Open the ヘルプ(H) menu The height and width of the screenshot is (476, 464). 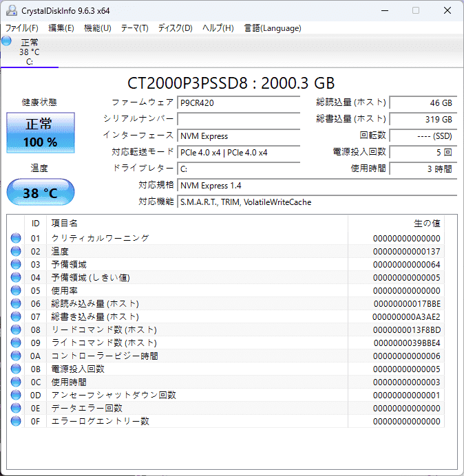click(x=218, y=28)
